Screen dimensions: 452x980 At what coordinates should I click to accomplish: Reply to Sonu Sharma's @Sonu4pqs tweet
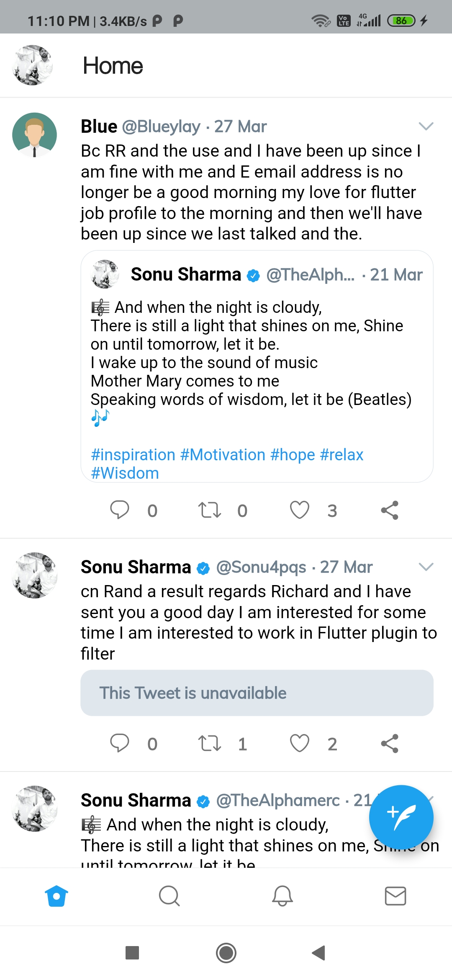[120, 743]
